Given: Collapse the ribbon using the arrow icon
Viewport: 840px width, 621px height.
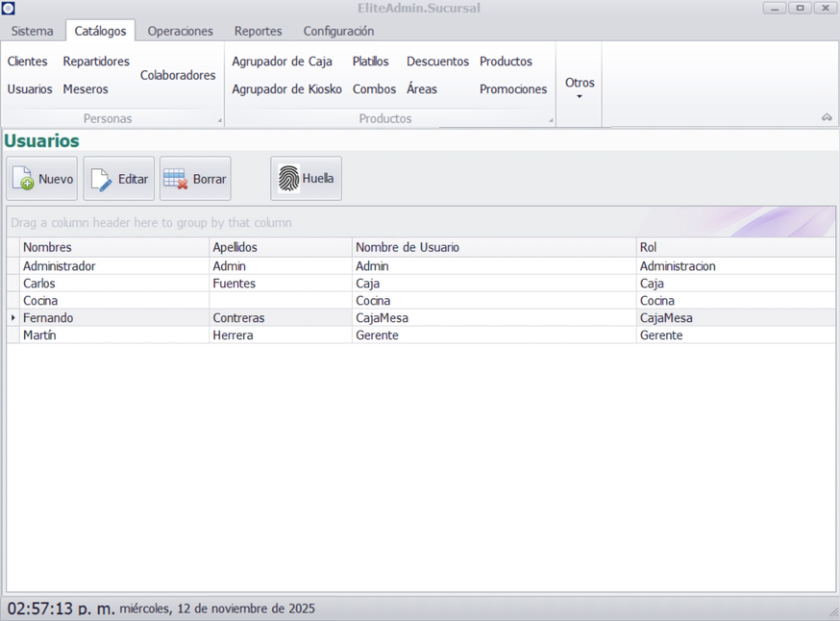Looking at the screenshot, I should pos(827,117).
